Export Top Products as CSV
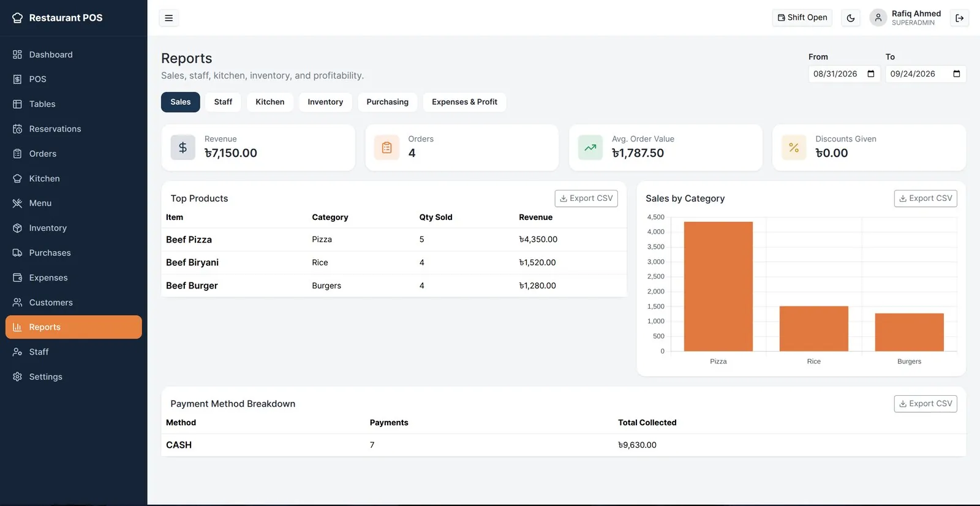This screenshot has width=980, height=506. tap(586, 198)
